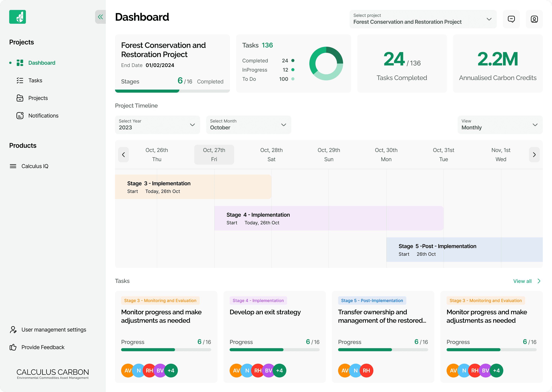
Task: Advance timeline with right arrow button
Action: 534,154
